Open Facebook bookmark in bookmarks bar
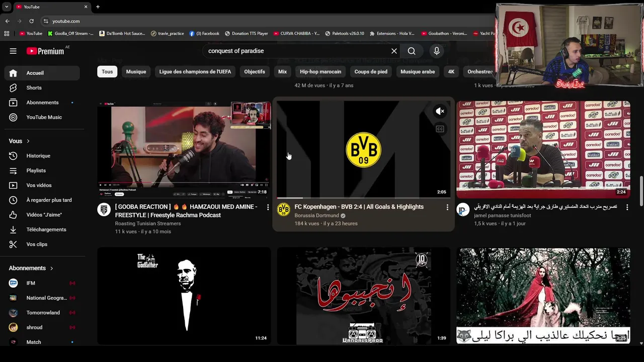This screenshot has height=362, width=644. click(x=205, y=34)
